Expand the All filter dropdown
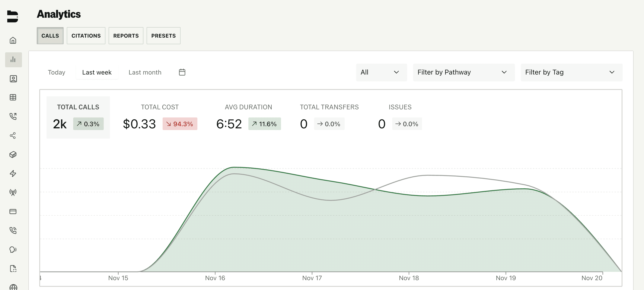Screen dimensions: 644x290 click(x=382, y=72)
